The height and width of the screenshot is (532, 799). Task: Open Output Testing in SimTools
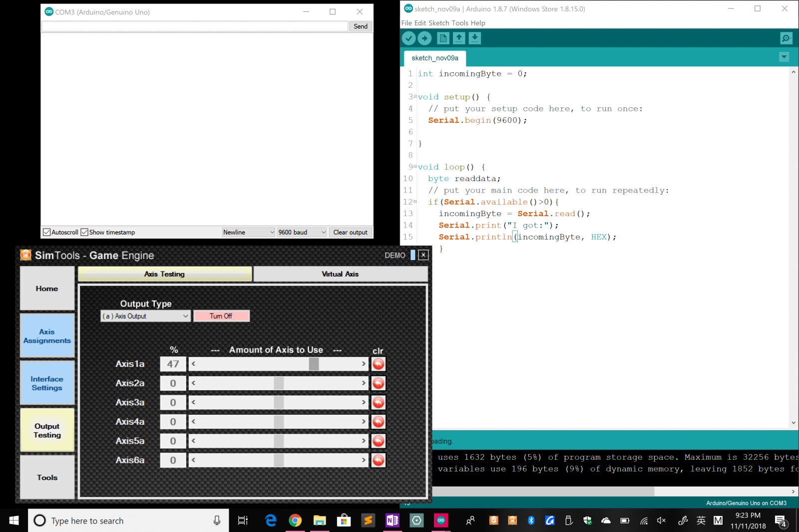pyautogui.click(x=47, y=431)
